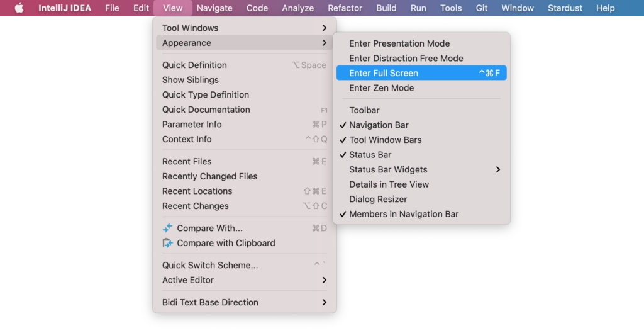Open the Navigate menu
The width and height of the screenshot is (644, 333).
[x=214, y=8]
